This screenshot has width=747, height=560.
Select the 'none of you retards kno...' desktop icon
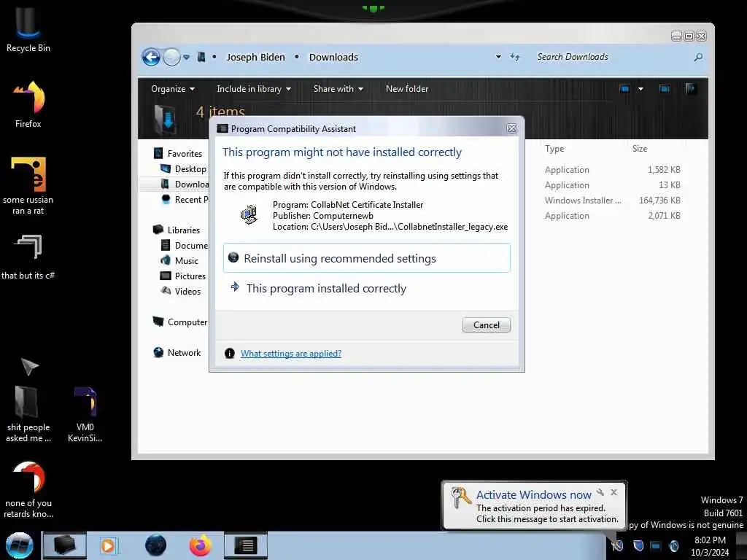(28, 489)
